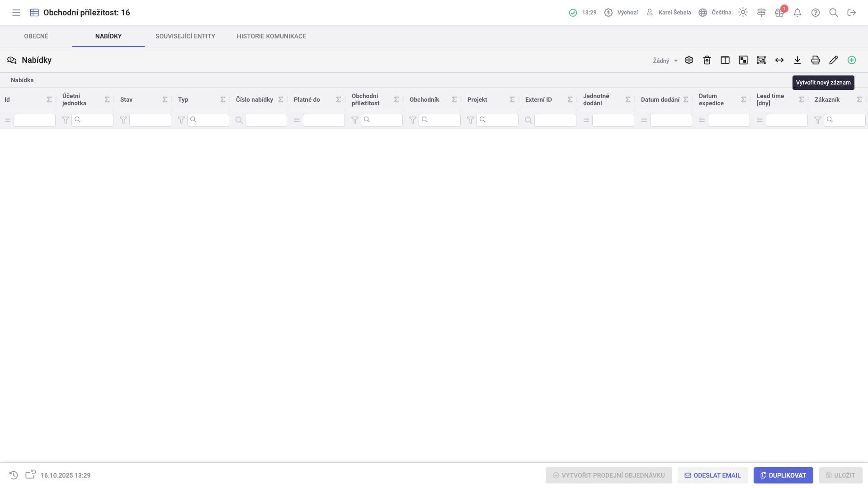
Task: Click the history clock icon at bottom left
Action: click(x=14, y=475)
